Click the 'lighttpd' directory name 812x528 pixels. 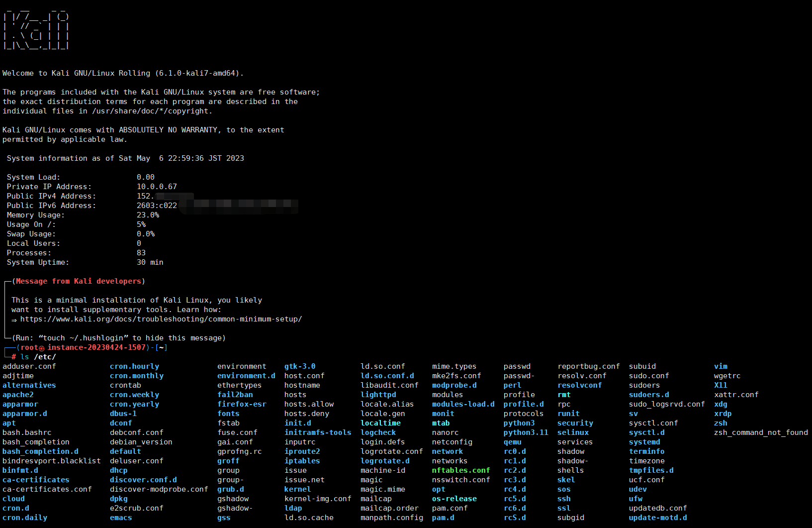378,395
